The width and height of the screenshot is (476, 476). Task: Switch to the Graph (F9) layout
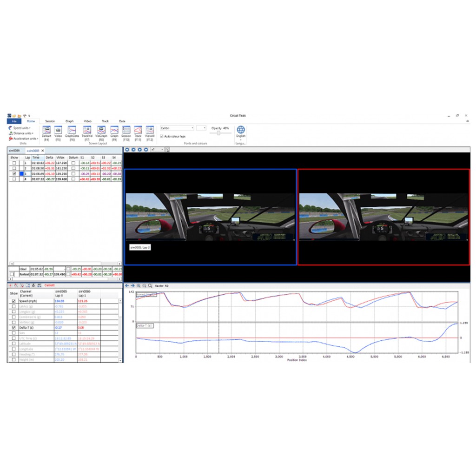point(114,133)
